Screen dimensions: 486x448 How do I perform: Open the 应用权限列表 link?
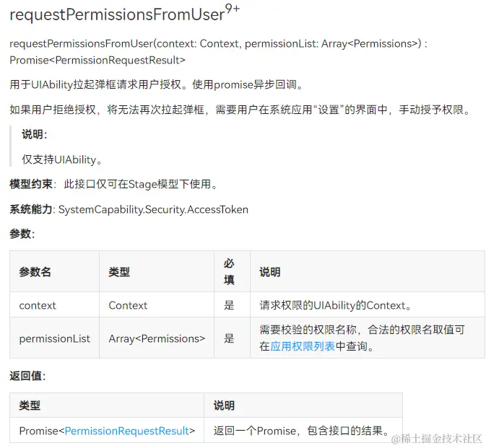click(x=303, y=346)
